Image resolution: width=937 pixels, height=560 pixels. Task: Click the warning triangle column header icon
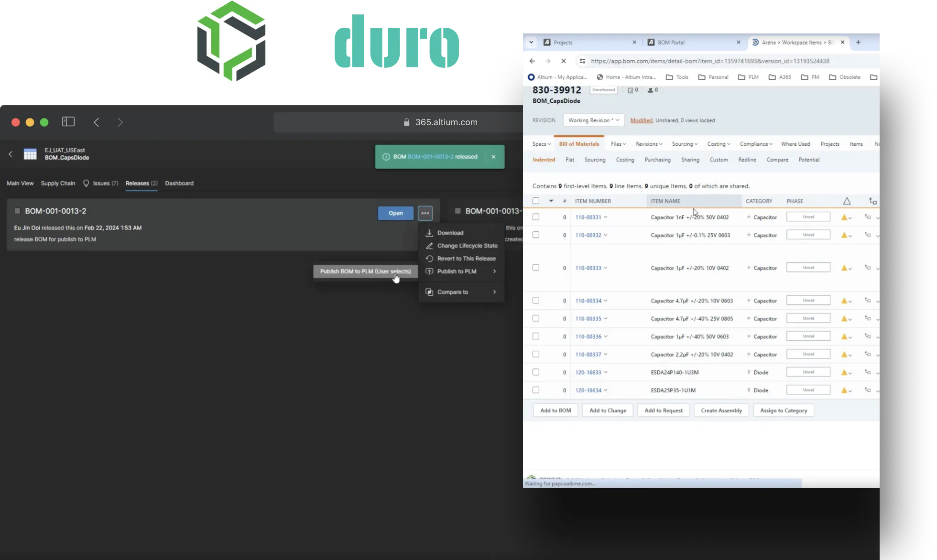click(x=847, y=201)
